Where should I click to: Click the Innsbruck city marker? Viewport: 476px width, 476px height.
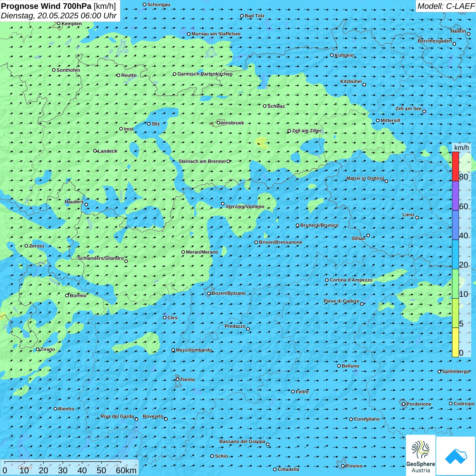[x=219, y=123]
